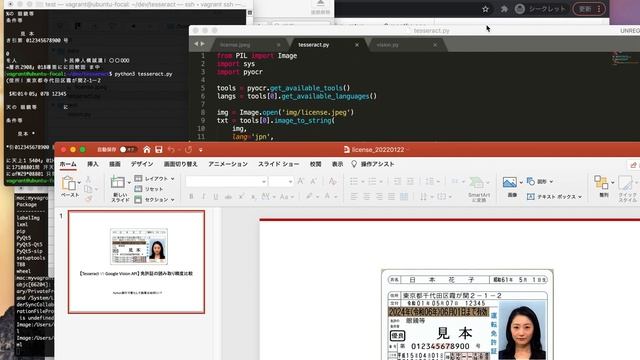Toggle Bold formatting in PowerPoint ribbon
This screenshot has height=360, width=640.
[191, 196]
